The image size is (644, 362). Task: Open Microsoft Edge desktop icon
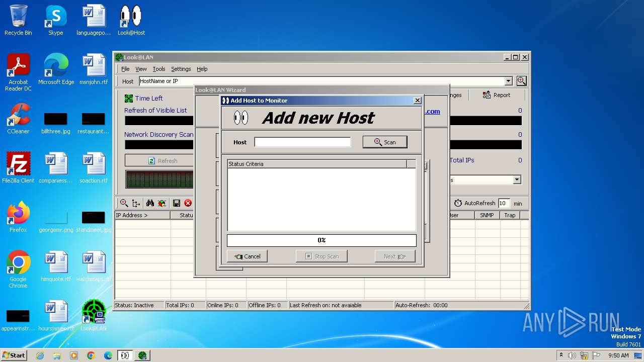pyautogui.click(x=56, y=69)
